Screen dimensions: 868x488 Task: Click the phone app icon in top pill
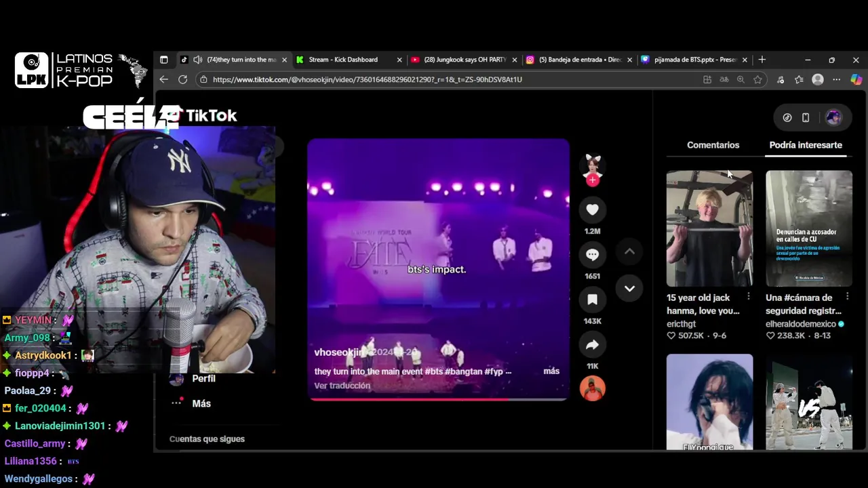pyautogui.click(x=806, y=117)
